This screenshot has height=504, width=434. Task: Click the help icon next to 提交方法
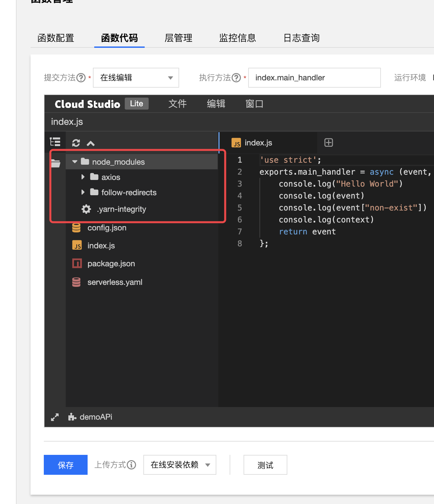(x=81, y=78)
